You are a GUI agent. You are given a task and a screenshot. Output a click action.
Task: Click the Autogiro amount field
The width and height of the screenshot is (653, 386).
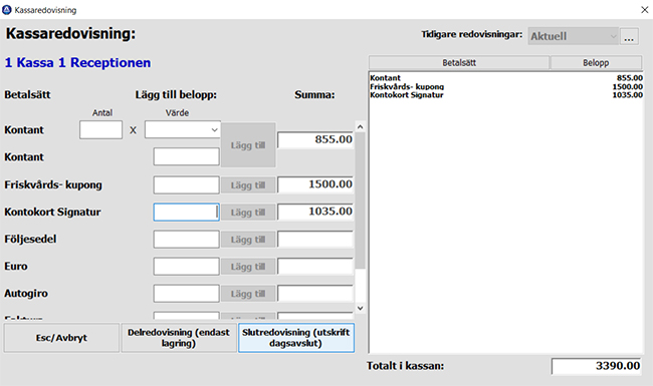[x=186, y=294]
